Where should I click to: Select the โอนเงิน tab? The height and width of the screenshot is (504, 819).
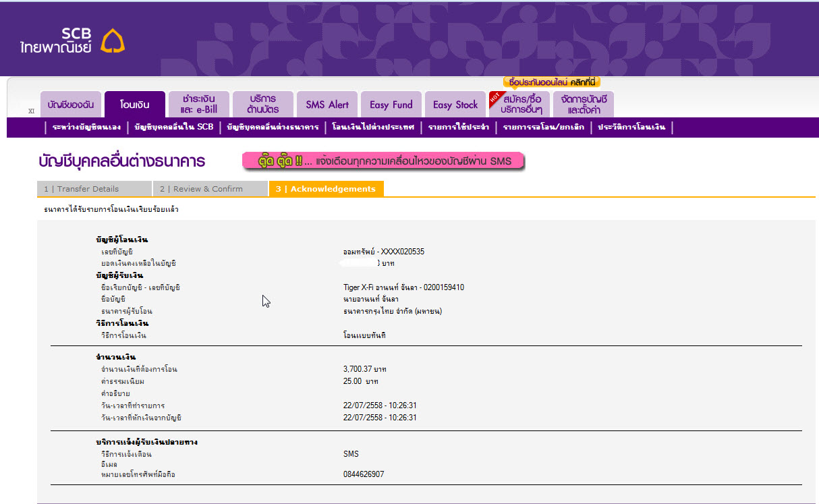(135, 105)
